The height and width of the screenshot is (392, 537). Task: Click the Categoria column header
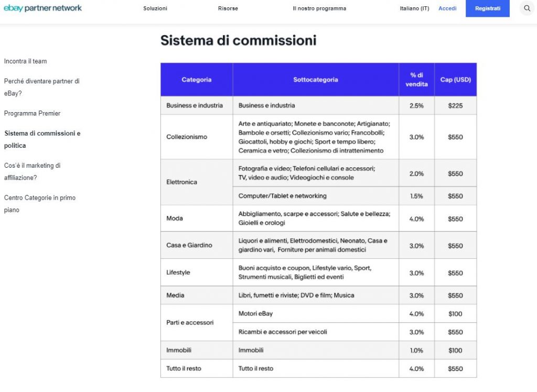pyautogui.click(x=197, y=80)
